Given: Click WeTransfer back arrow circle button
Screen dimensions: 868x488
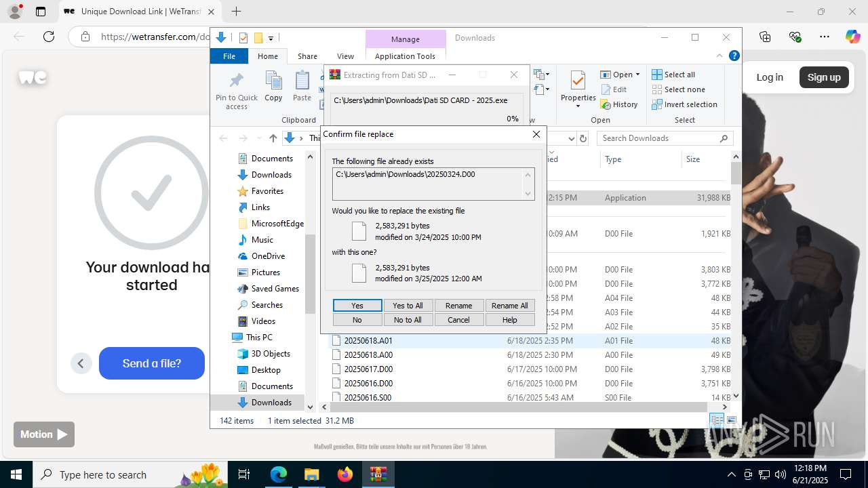Looking at the screenshot, I should [81, 363].
